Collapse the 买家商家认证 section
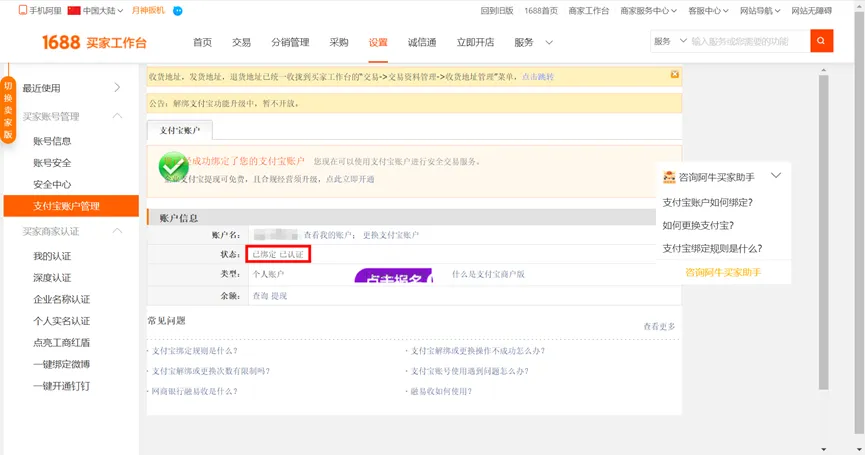The width and height of the screenshot is (865, 455). point(117,231)
